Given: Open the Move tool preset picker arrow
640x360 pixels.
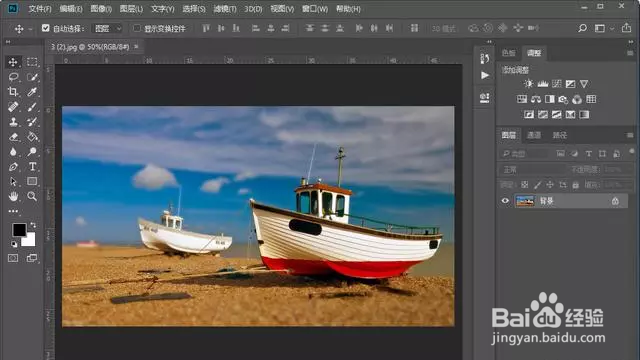Looking at the screenshot, I should (x=30, y=29).
